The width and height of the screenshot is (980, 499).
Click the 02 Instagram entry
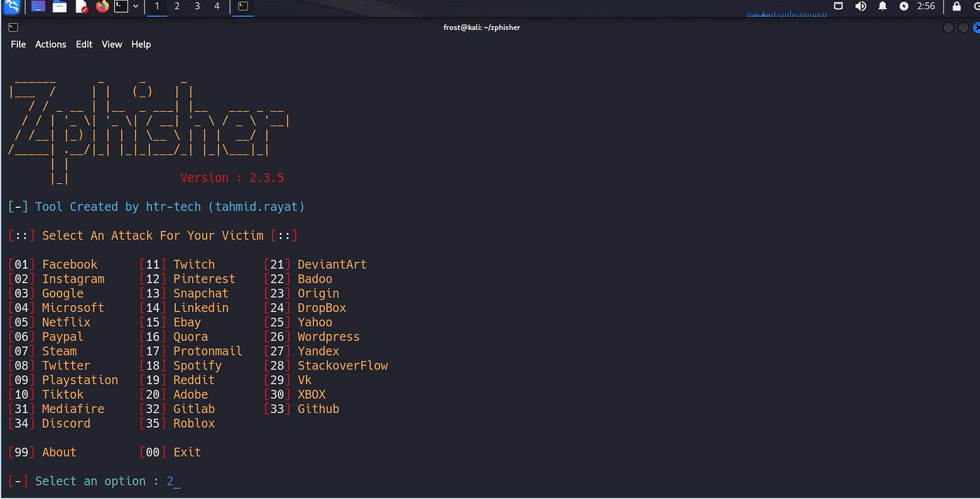pos(56,279)
